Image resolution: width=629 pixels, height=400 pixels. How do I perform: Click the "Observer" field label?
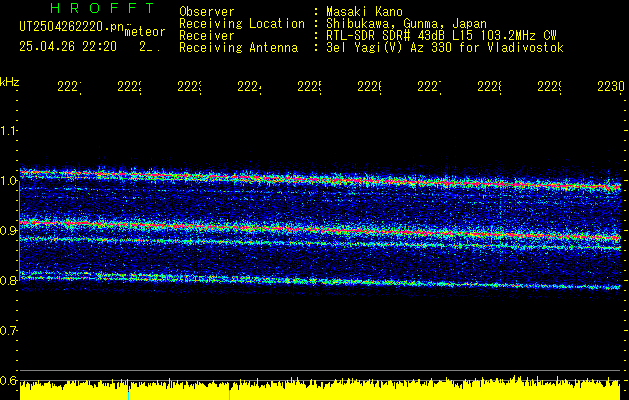point(207,12)
